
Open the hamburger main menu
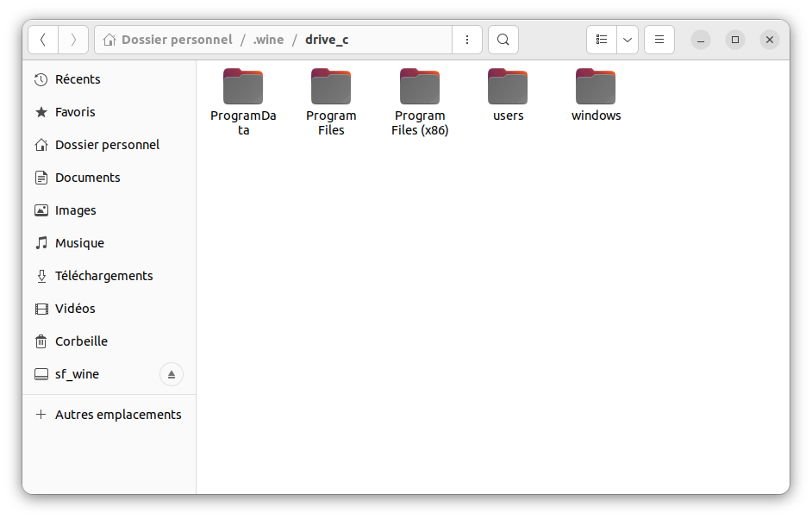pos(659,40)
